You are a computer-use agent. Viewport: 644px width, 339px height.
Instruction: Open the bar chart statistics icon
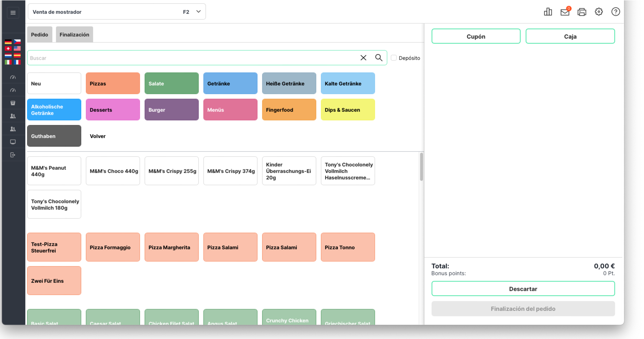pos(548,12)
